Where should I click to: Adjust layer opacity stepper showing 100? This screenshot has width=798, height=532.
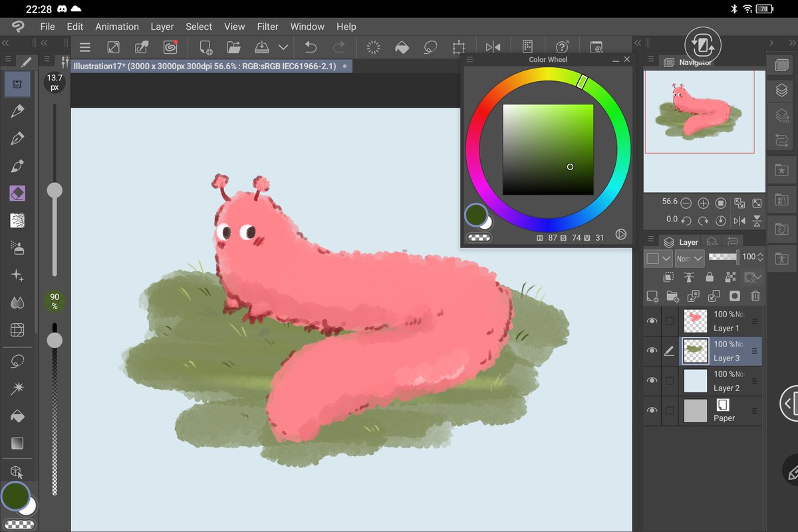[761, 257]
